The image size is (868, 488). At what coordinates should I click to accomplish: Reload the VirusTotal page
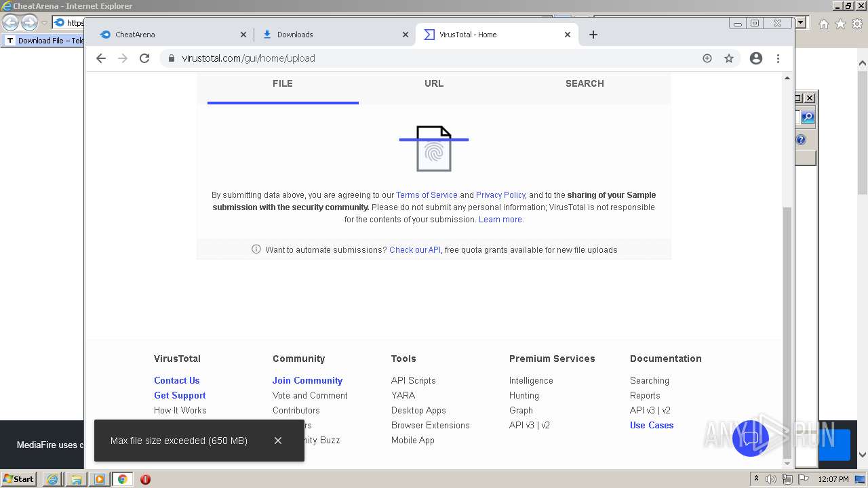pyautogui.click(x=144, y=58)
